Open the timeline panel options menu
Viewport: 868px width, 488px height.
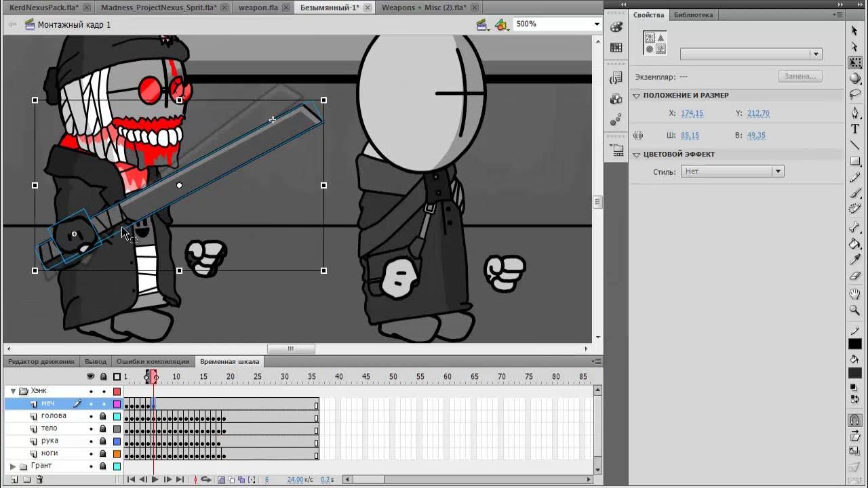pyautogui.click(x=595, y=361)
